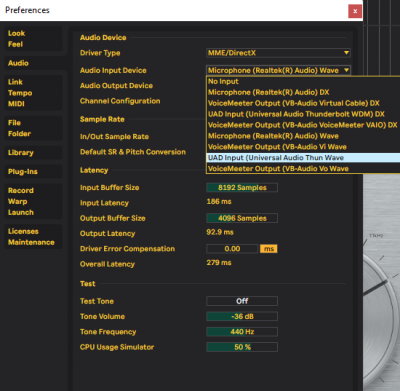
Task: Select VoiceMeeter Output VoiceMeeter VAIO DX
Action: [303, 125]
